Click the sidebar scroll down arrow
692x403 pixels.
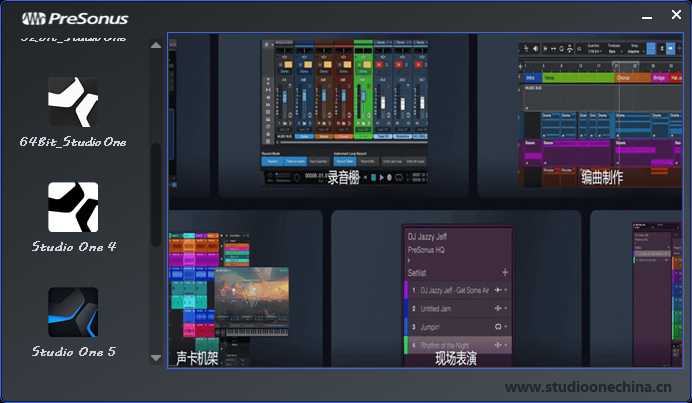click(156, 358)
